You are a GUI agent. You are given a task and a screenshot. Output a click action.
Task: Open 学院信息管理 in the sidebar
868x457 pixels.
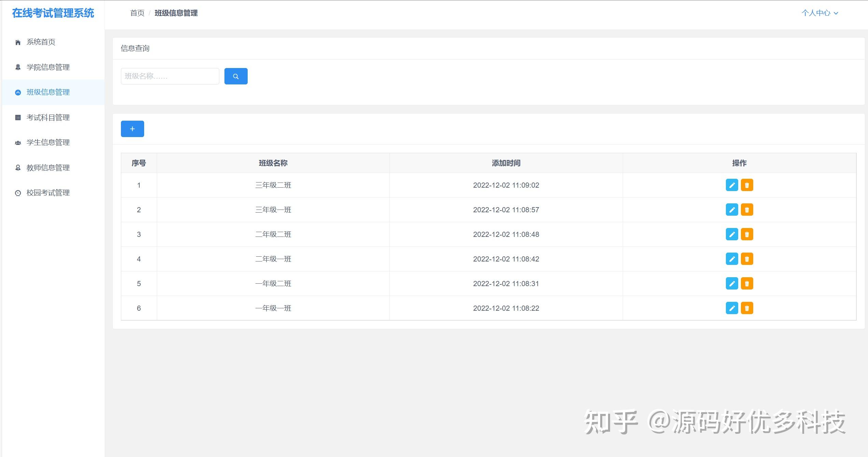coord(48,67)
